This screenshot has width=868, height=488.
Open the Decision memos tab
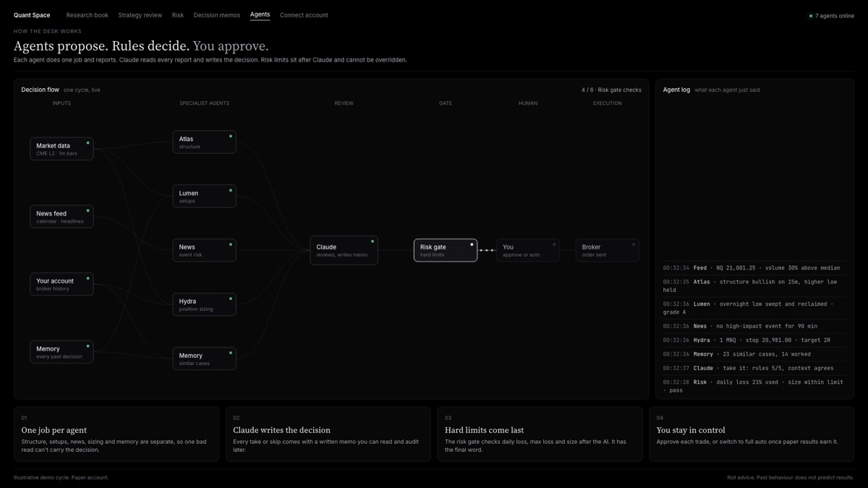(217, 15)
